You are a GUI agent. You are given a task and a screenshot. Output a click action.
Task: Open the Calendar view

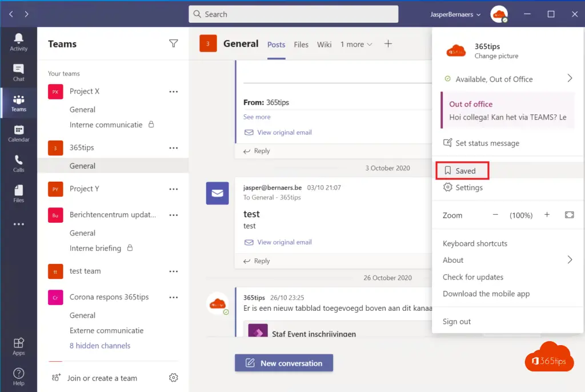point(19,133)
